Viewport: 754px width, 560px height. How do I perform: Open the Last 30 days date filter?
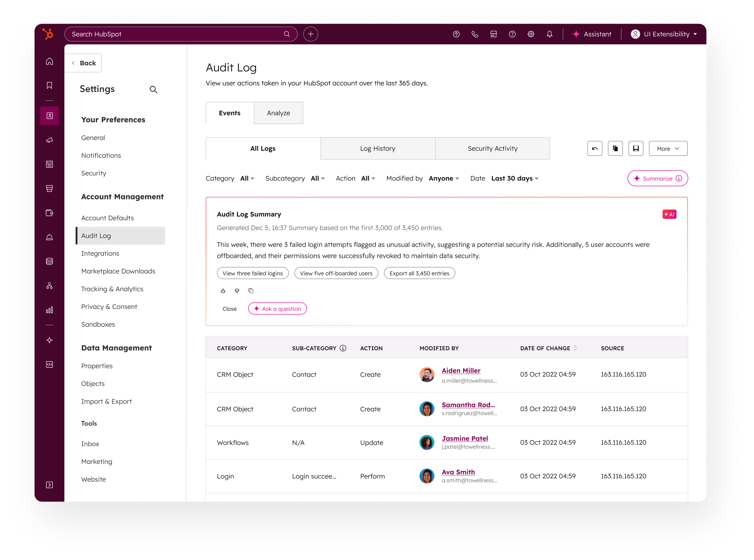[x=514, y=178]
